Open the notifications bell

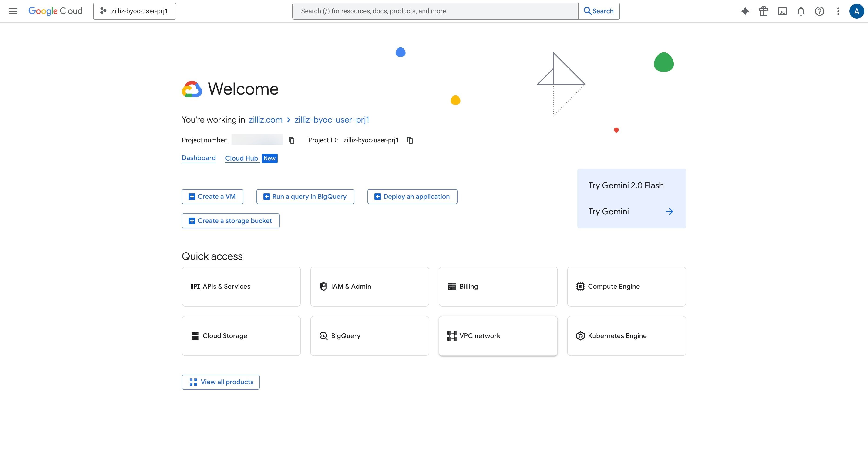[x=801, y=11]
